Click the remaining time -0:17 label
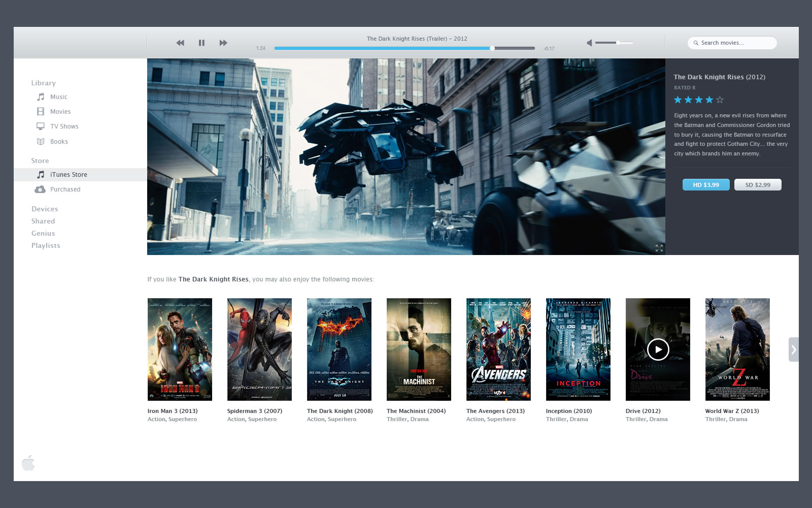This screenshot has width=812, height=508. click(549, 49)
